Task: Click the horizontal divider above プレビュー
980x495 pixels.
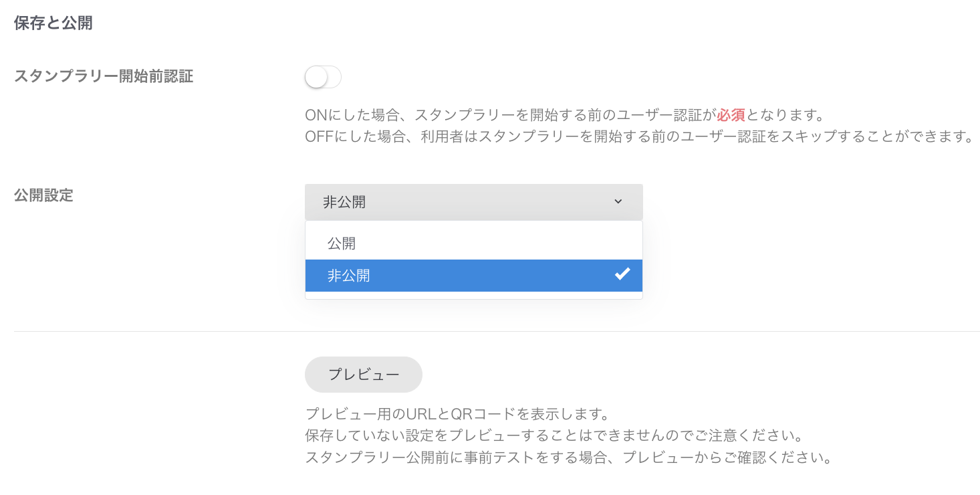Action: (x=497, y=331)
